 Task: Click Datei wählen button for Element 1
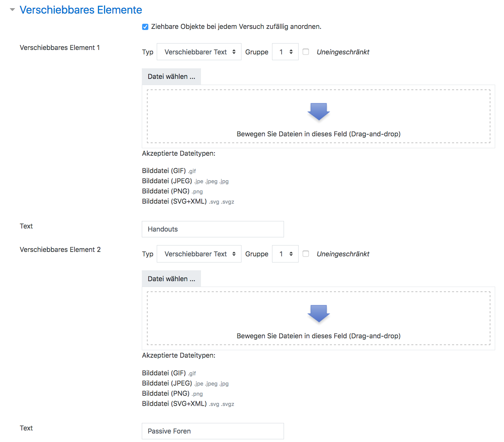tap(171, 77)
